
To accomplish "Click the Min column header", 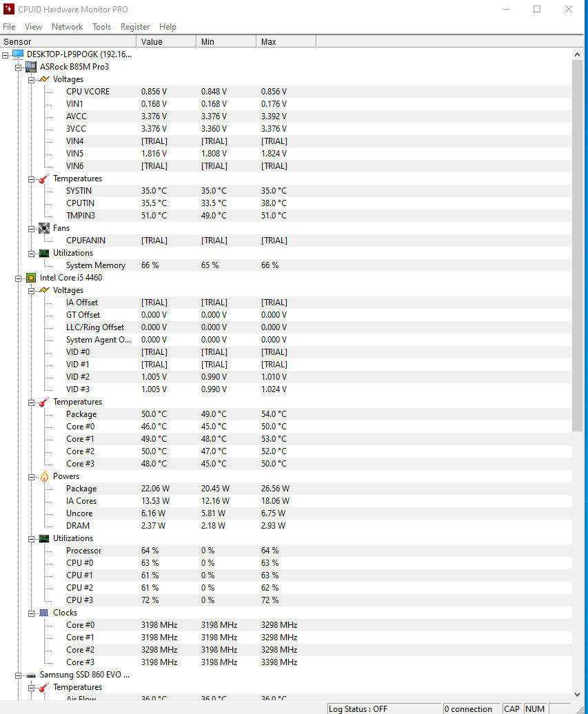I will coord(226,42).
